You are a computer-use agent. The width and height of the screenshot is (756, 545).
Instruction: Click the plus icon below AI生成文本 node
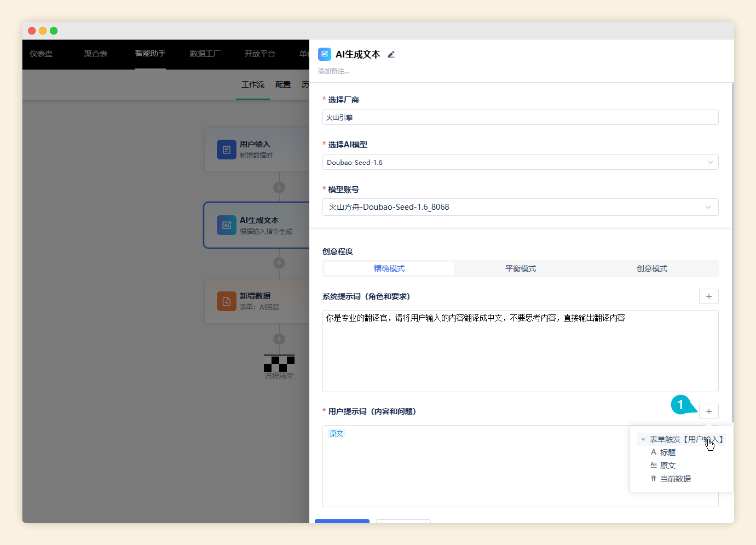[279, 263]
